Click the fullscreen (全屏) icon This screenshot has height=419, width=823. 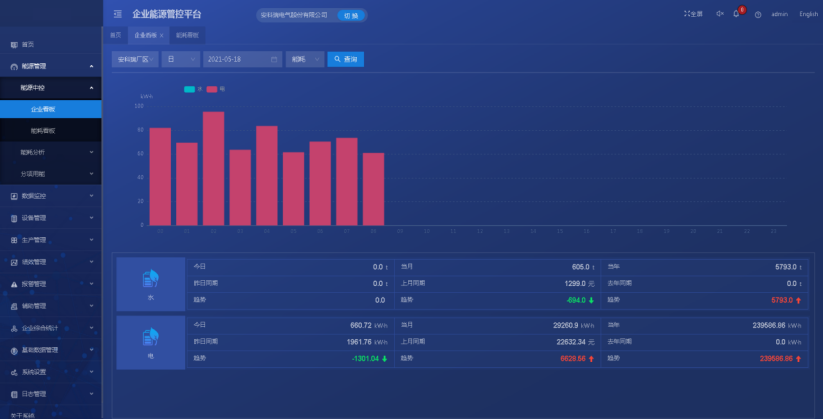click(x=693, y=14)
